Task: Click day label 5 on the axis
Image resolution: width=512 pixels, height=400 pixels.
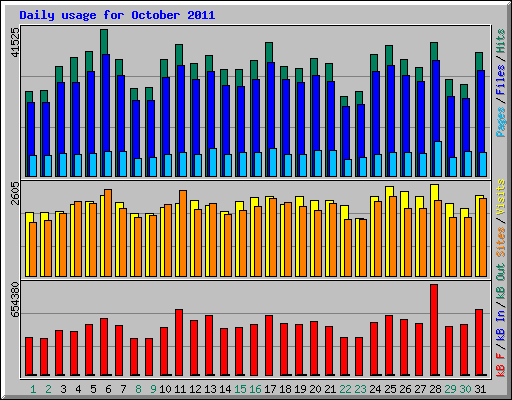Action: [x=93, y=389]
